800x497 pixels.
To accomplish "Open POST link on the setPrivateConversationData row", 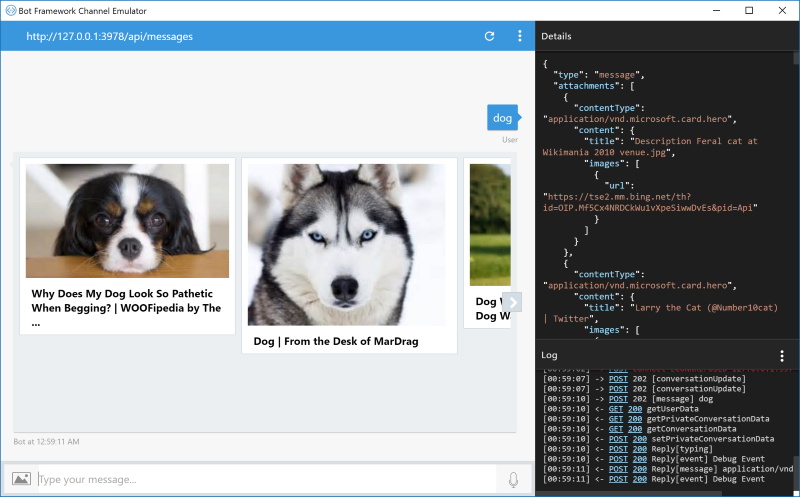I will [x=618, y=439].
